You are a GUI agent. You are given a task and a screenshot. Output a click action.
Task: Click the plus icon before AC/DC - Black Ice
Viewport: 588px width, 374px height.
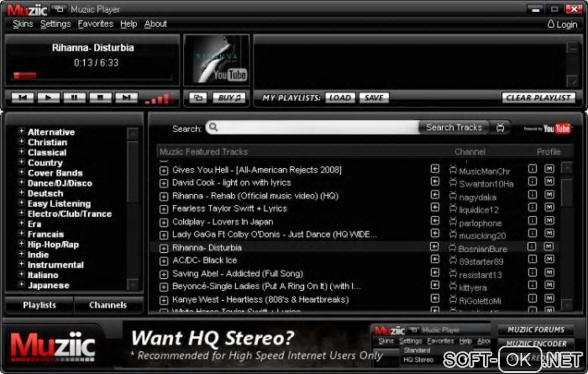164,261
